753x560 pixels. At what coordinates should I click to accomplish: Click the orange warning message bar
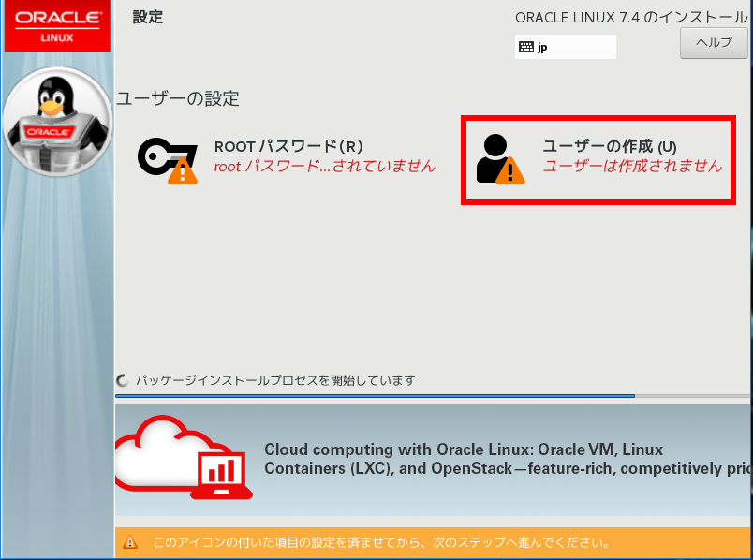pyautogui.click(x=433, y=543)
